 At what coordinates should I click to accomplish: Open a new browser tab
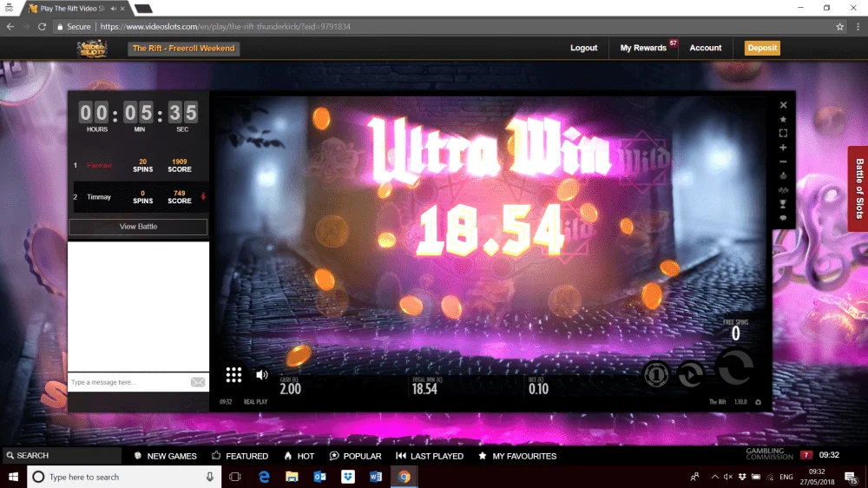[143, 9]
